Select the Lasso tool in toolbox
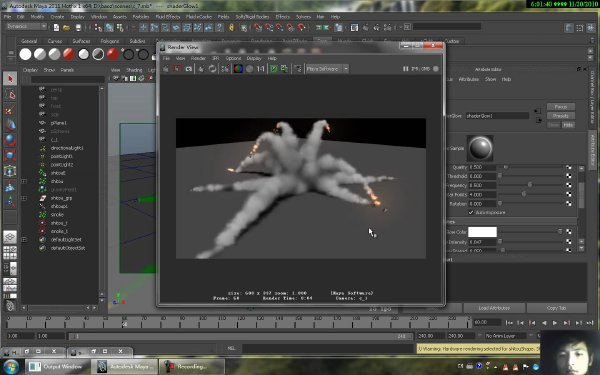 click(10, 95)
